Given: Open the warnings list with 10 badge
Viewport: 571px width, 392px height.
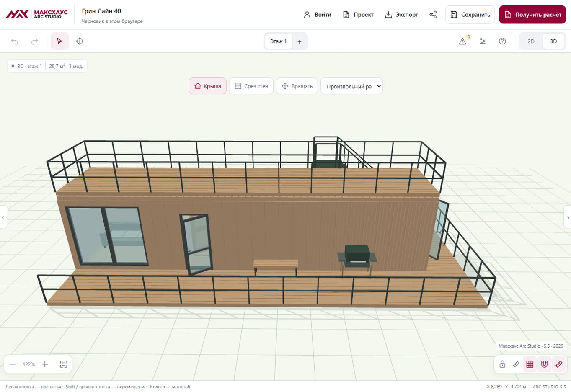Looking at the screenshot, I should coord(463,41).
